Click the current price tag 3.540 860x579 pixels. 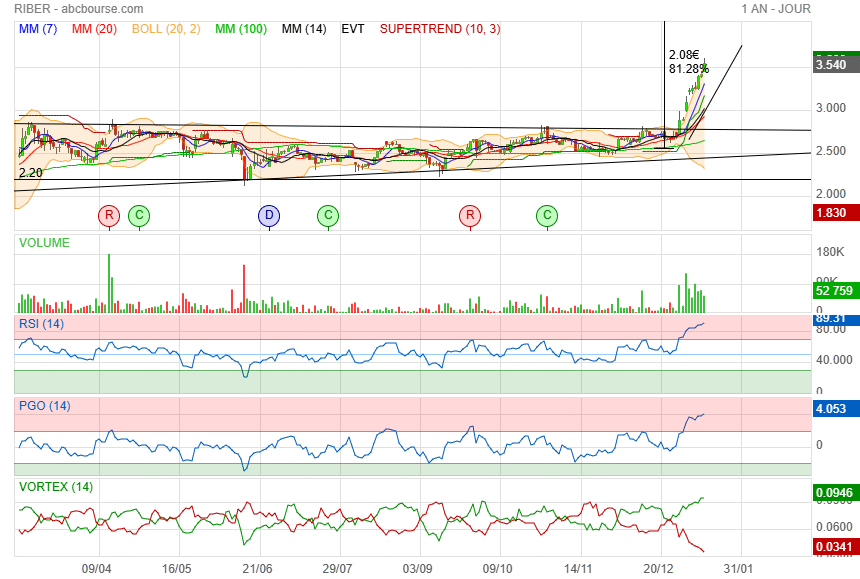(832, 65)
